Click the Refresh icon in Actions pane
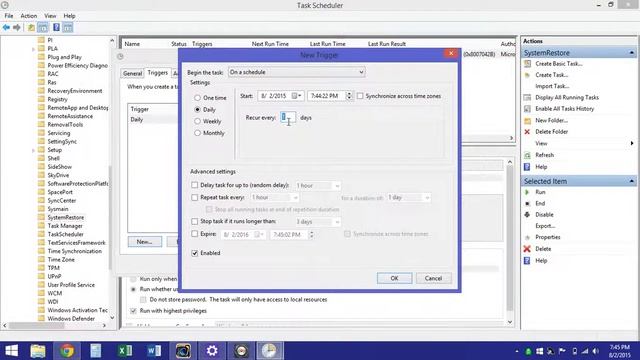Image resolution: width=640 pixels, height=360 pixels. 527,156
